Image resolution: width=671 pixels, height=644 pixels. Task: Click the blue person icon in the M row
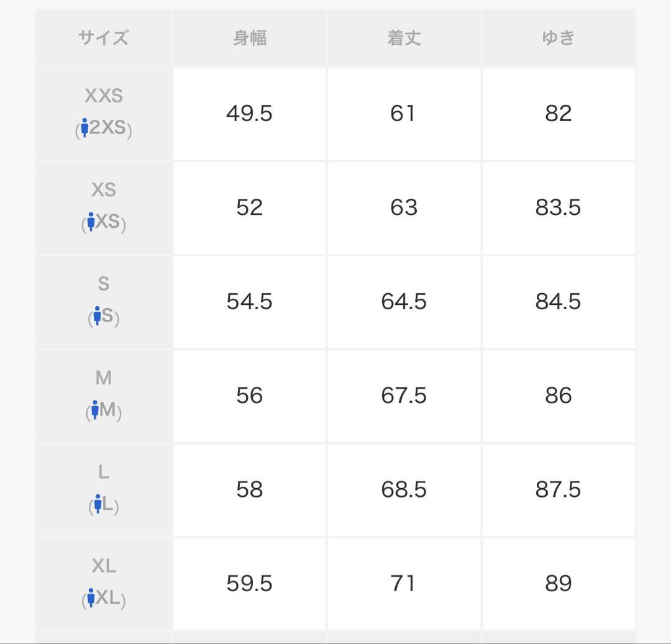(95, 410)
